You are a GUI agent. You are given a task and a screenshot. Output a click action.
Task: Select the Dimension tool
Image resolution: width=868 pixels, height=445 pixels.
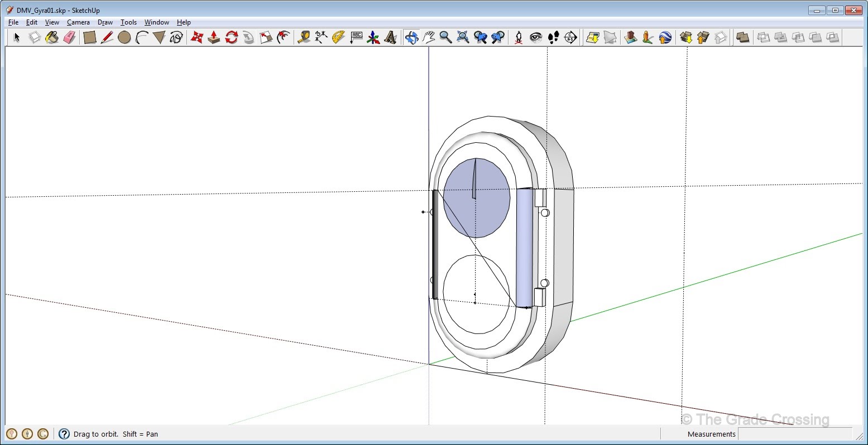(x=321, y=37)
